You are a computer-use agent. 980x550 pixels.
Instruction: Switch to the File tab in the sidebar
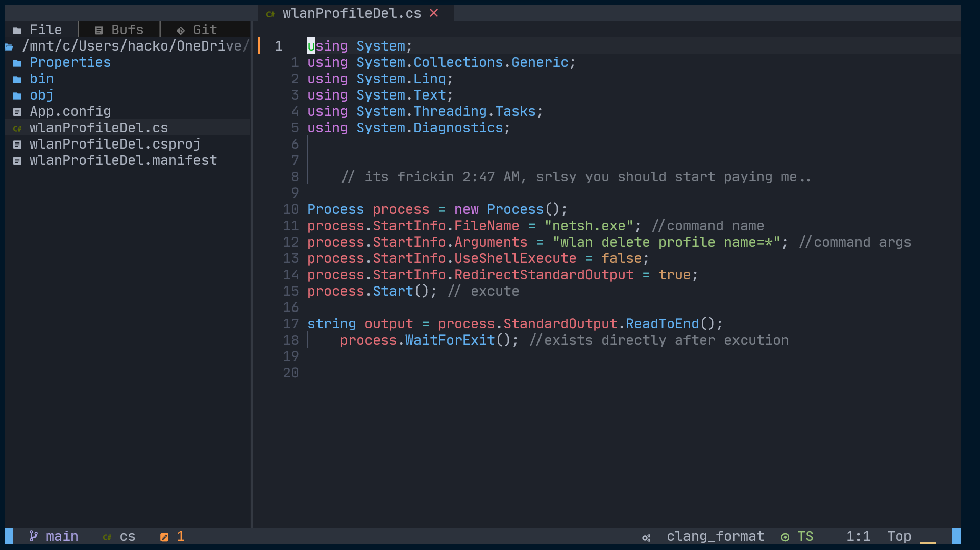click(38, 30)
